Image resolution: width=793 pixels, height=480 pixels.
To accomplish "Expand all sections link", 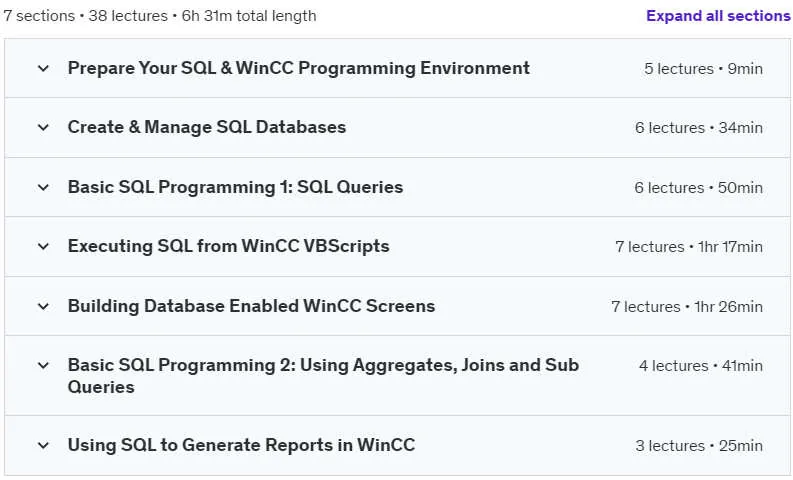I will (718, 16).
